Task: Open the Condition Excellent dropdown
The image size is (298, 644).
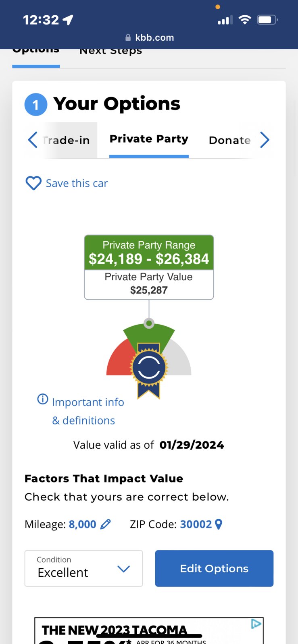Action: pyautogui.click(x=83, y=568)
